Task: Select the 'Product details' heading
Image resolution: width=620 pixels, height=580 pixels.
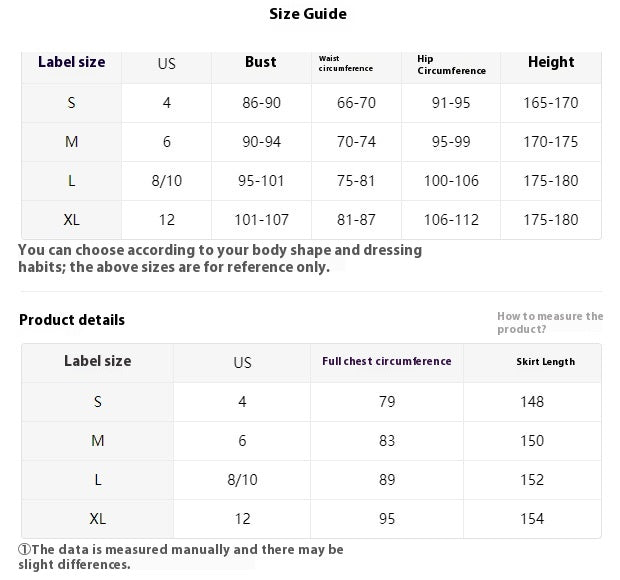Action: pos(72,320)
